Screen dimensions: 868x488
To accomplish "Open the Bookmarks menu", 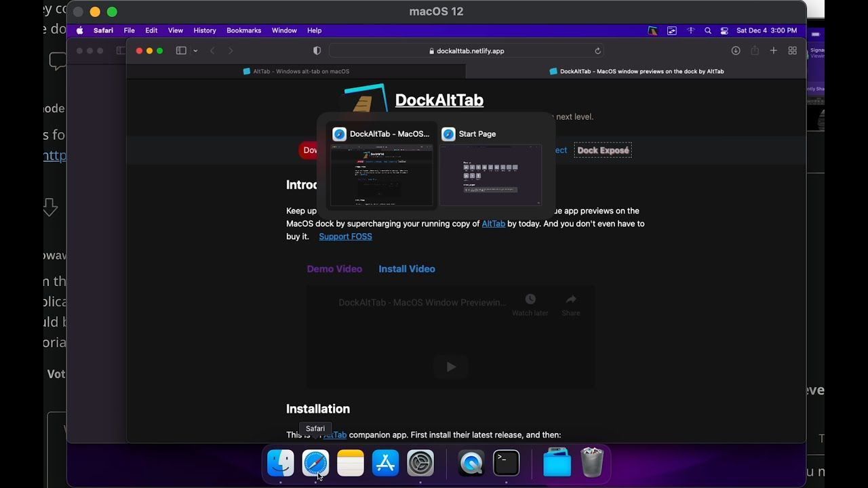I will (x=243, y=30).
